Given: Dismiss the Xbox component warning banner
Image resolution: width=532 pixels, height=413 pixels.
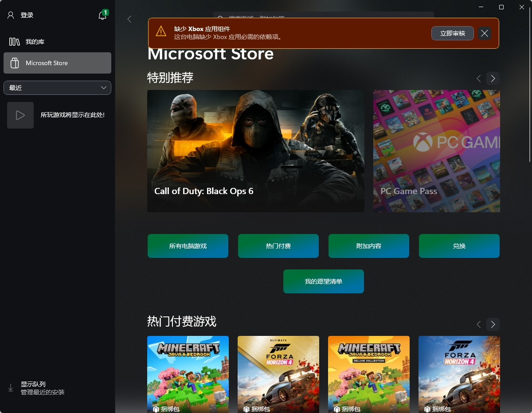Looking at the screenshot, I should (485, 33).
